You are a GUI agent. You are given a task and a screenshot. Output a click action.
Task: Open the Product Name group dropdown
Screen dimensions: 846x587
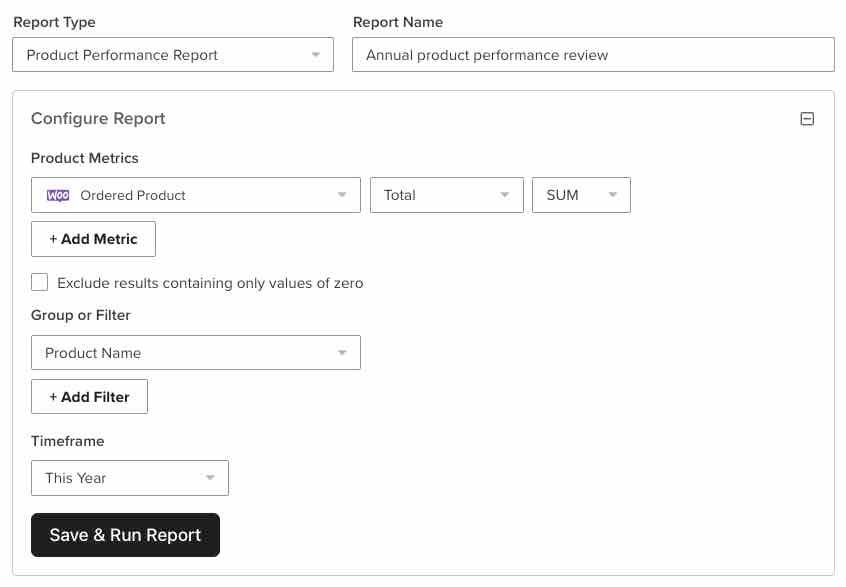(x=195, y=352)
